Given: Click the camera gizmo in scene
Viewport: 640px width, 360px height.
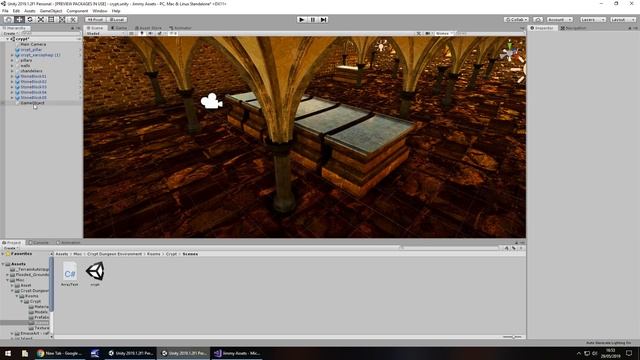Looking at the screenshot, I should [x=211, y=101].
